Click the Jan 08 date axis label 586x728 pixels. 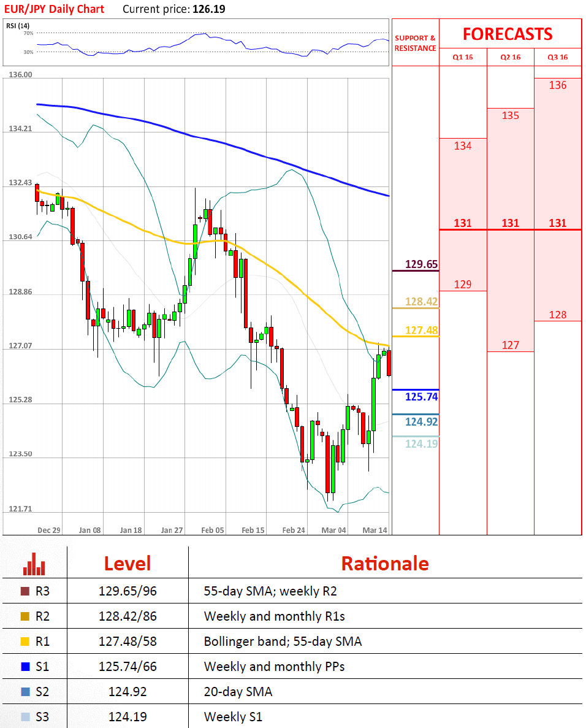tap(89, 531)
